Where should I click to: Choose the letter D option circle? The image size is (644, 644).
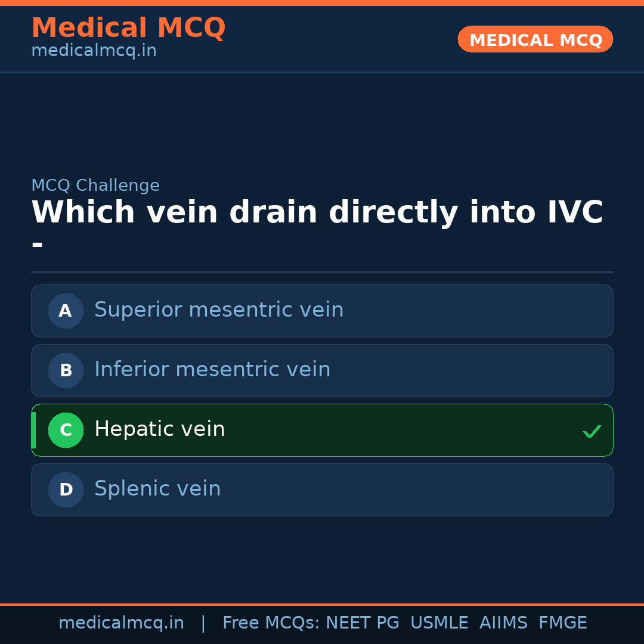point(66,490)
